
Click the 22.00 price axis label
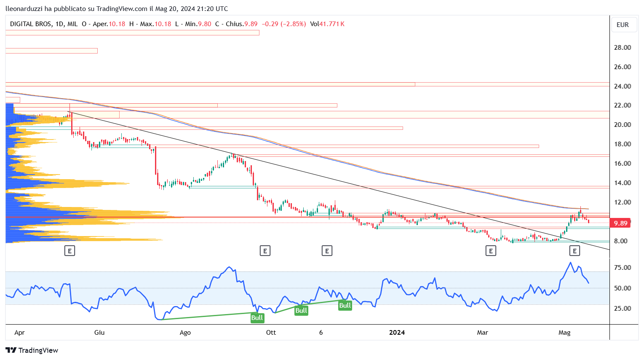coord(623,105)
